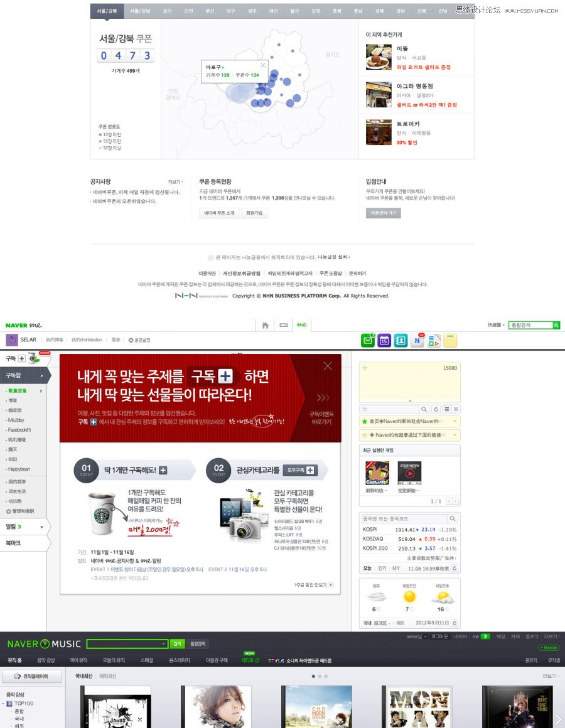The image size is (565, 728).
Task: Open the green mail icon
Action: 368,340
